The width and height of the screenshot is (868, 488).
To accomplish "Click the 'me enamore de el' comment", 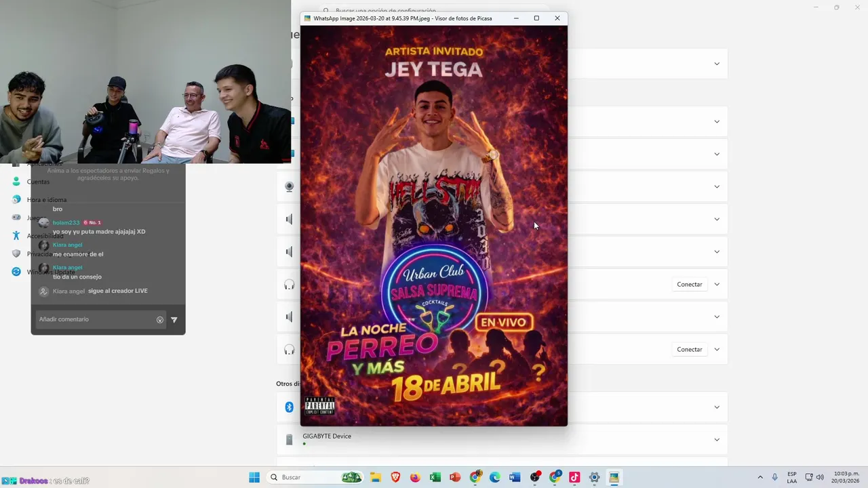I will coord(78,254).
